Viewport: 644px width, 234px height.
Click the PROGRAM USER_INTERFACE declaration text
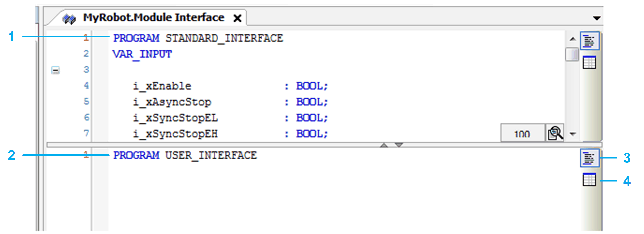click(185, 155)
